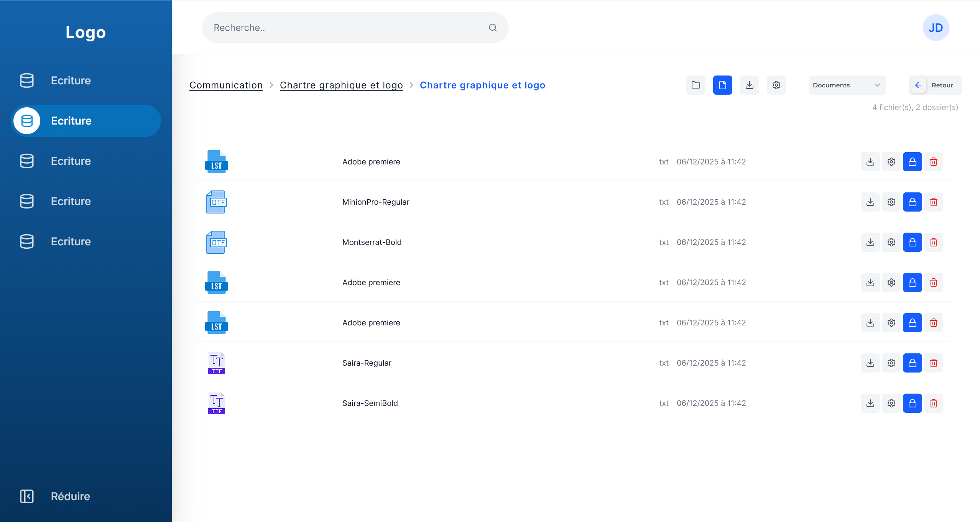Click the TTF icon for Saira-SemiBold
Image resolution: width=980 pixels, height=522 pixels.
coord(216,403)
